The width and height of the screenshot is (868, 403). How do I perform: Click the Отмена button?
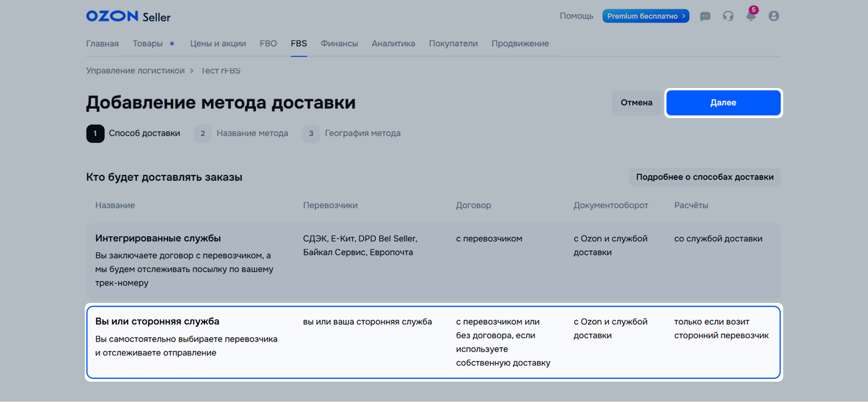tap(636, 103)
